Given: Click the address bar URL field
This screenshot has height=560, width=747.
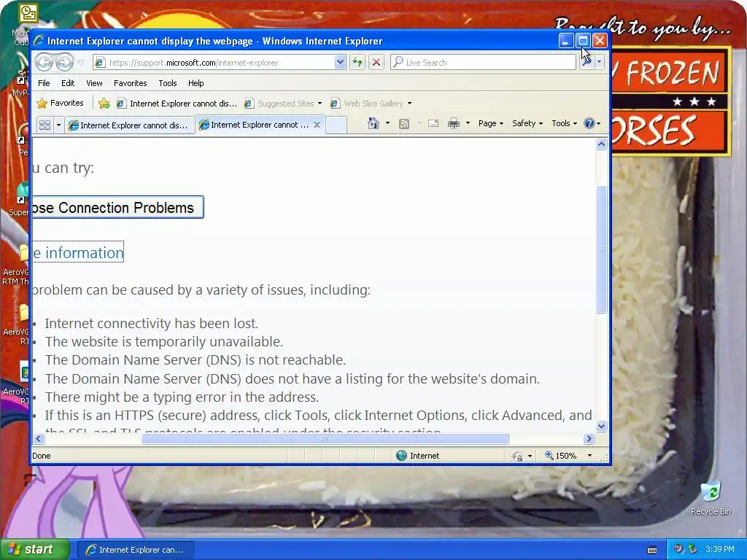Looking at the screenshot, I should (214, 63).
